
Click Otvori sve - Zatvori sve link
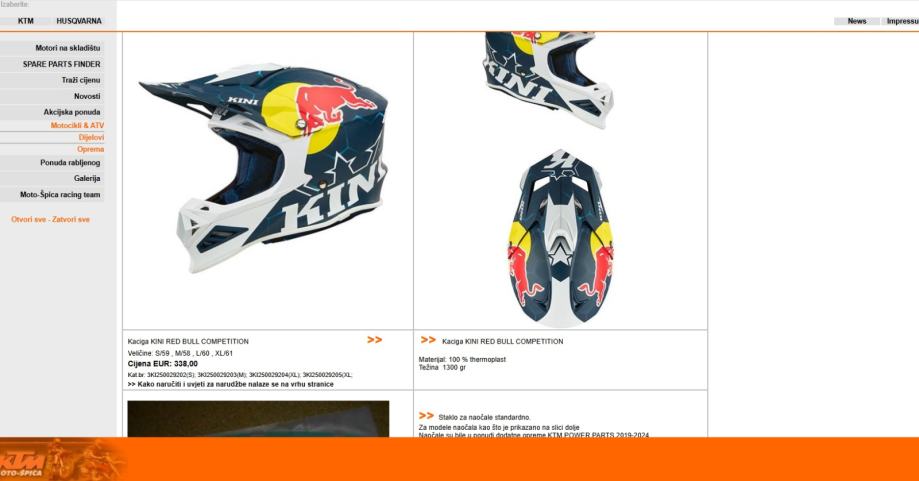50,220
